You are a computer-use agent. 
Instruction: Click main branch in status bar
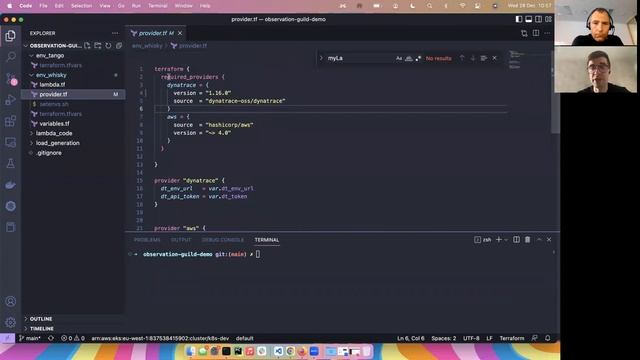[30, 338]
